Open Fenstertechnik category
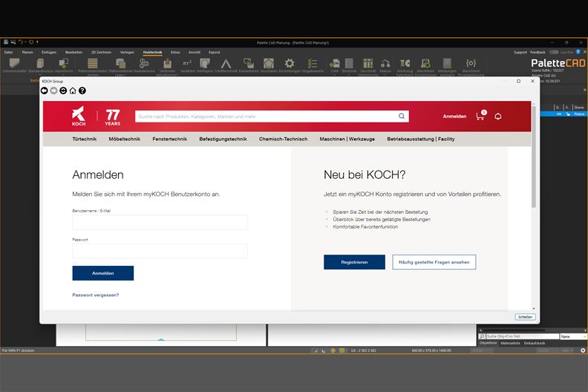 (x=169, y=139)
